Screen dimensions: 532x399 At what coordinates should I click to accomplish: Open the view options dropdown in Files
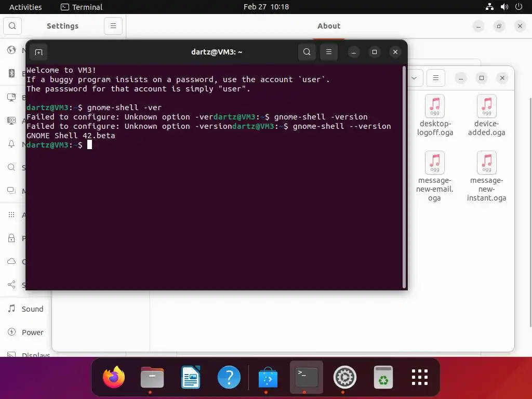pos(414,78)
